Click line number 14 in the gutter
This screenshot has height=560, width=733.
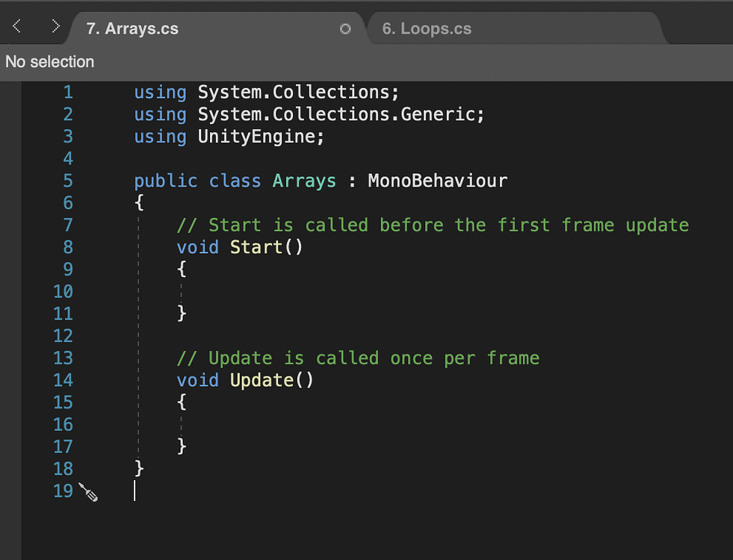pyautogui.click(x=64, y=380)
